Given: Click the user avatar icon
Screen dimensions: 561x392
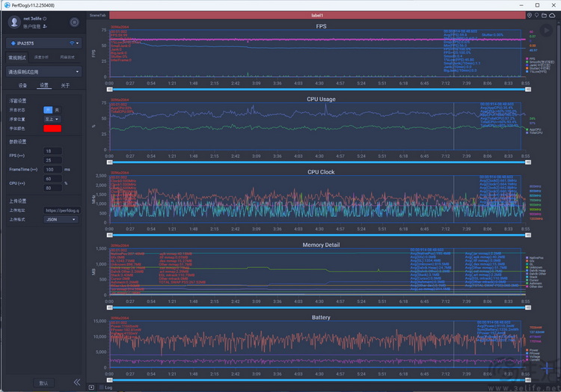Looking at the screenshot, I should click(14, 22).
